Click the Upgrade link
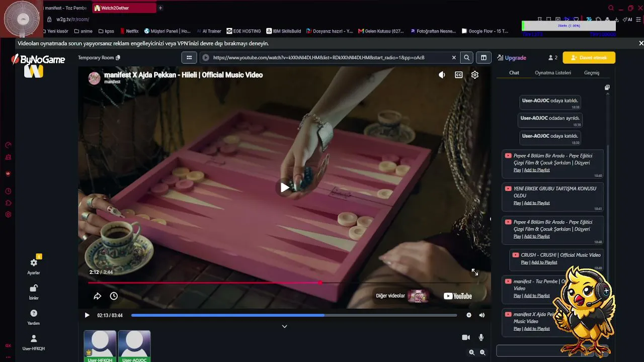The image size is (644, 362). pyautogui.click(x=512, y=58)
